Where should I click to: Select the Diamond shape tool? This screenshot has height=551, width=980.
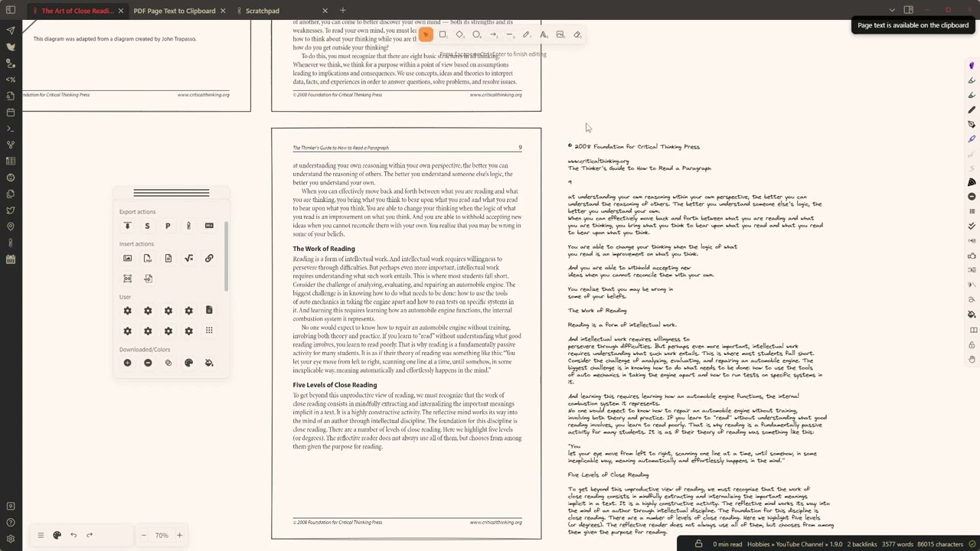(459, 34)
